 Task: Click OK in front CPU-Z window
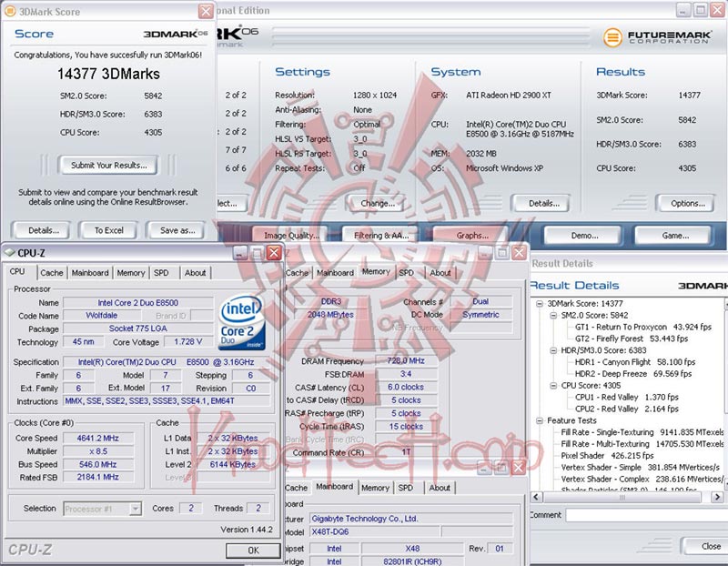[253, 551]
